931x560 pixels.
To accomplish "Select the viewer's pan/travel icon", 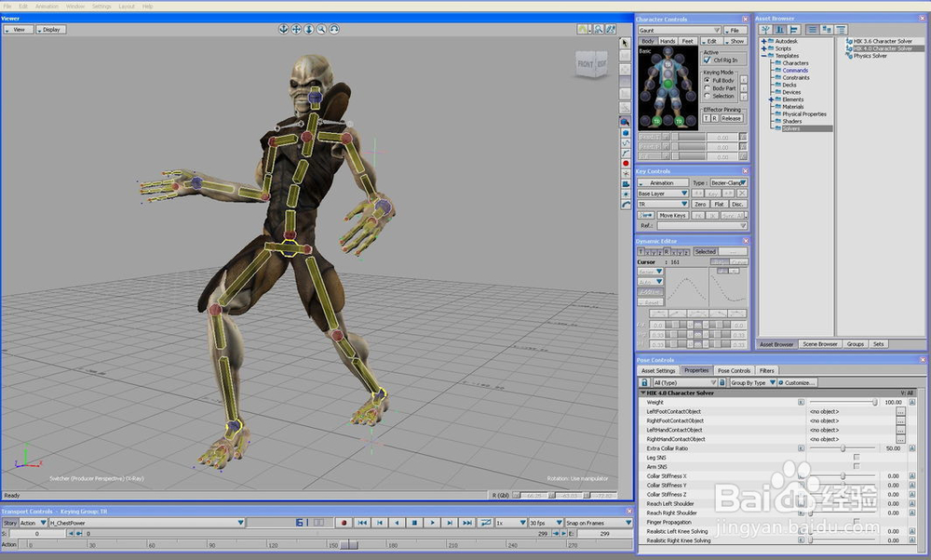I will click(x=296, y=29).
